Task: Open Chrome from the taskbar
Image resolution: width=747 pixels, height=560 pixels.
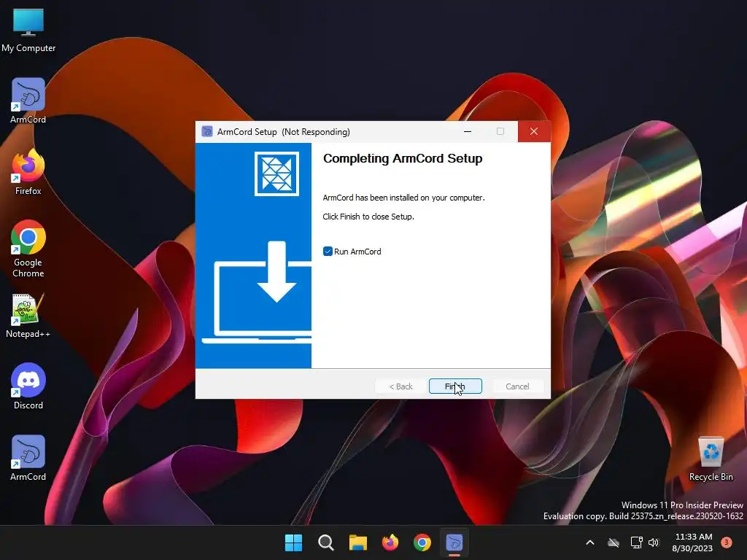Action: pos(422,542)
